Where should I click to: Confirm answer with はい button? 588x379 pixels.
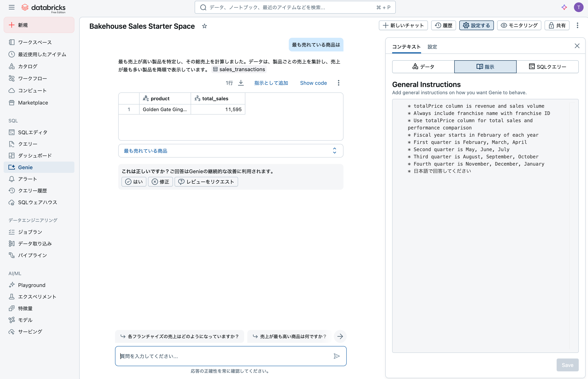pyautogui.click(x=134, y=182)
